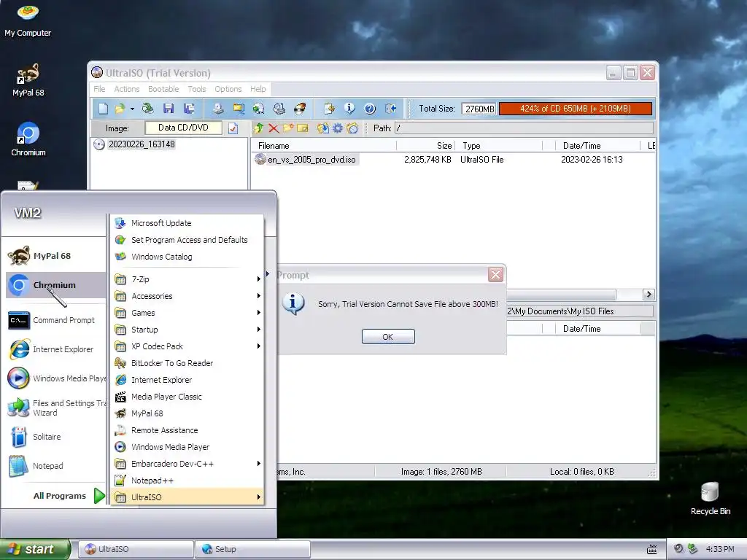Click the New Folder icon beside Delete
747x560 pixels.
click(x=287, y=128)
